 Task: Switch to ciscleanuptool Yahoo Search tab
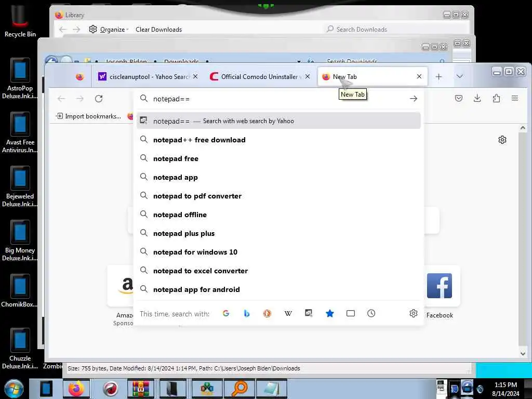point(148,77)
